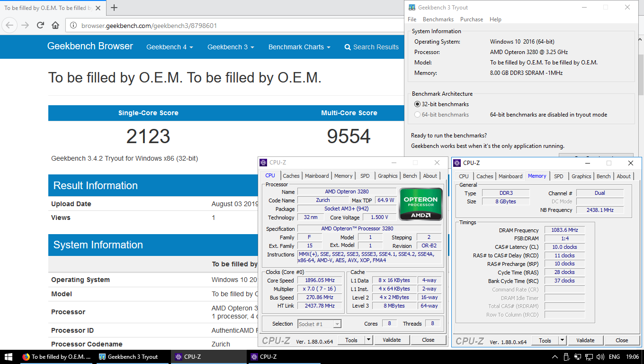Screen dimensions: 644x364
Task: Open the Geekbench Browser home link
Action: [x=90, y=46]
